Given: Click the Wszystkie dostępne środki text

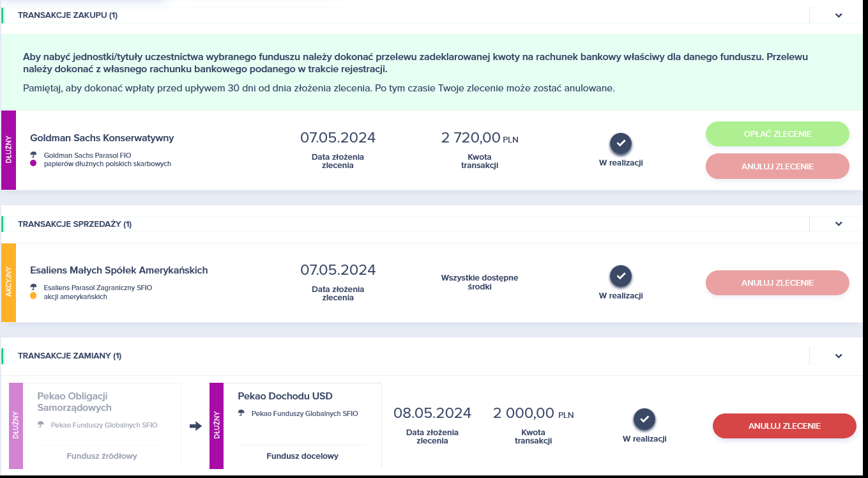Looking at the screenshot, I should click(480, 282).
